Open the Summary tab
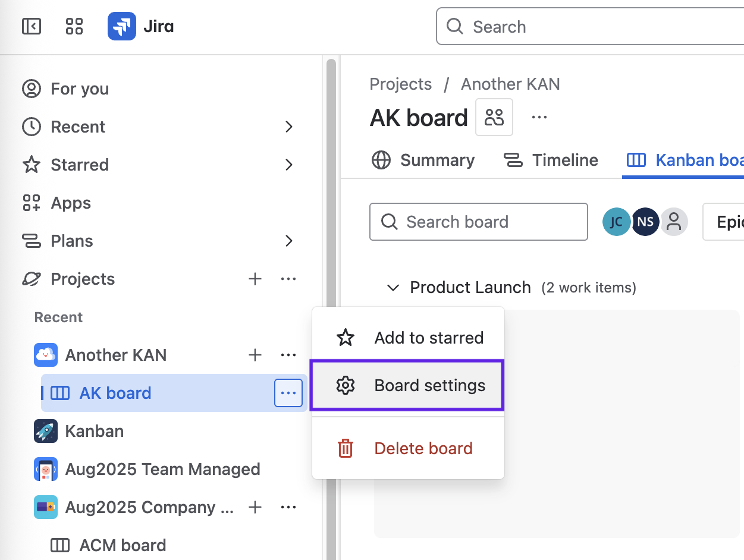The width and height of the screenshot is (744, 560). coord(423,160)
